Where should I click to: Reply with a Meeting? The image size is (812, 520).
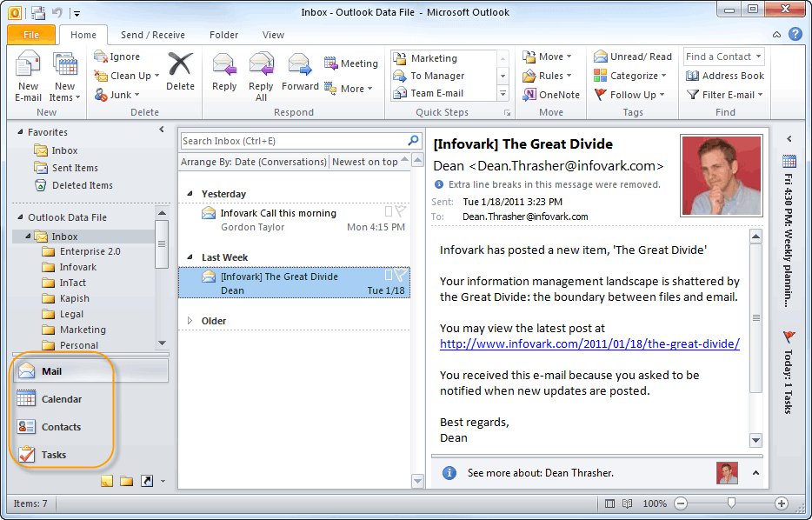point(351,63)
